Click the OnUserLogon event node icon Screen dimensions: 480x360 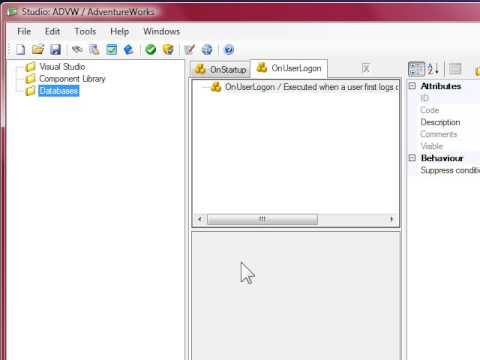click(x=216, y=87)
